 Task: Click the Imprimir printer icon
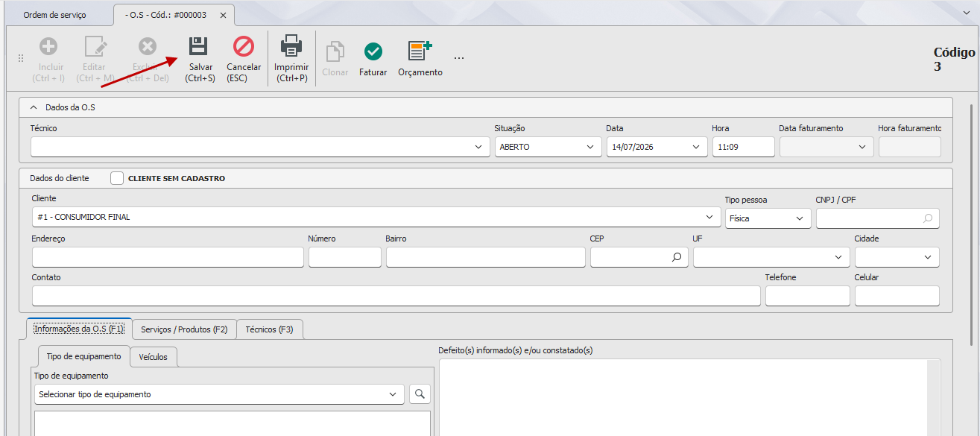tap(291, 46)
